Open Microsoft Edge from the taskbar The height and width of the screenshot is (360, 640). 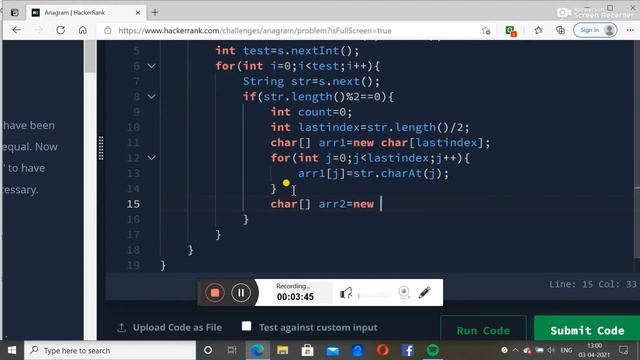pos(258,350)
